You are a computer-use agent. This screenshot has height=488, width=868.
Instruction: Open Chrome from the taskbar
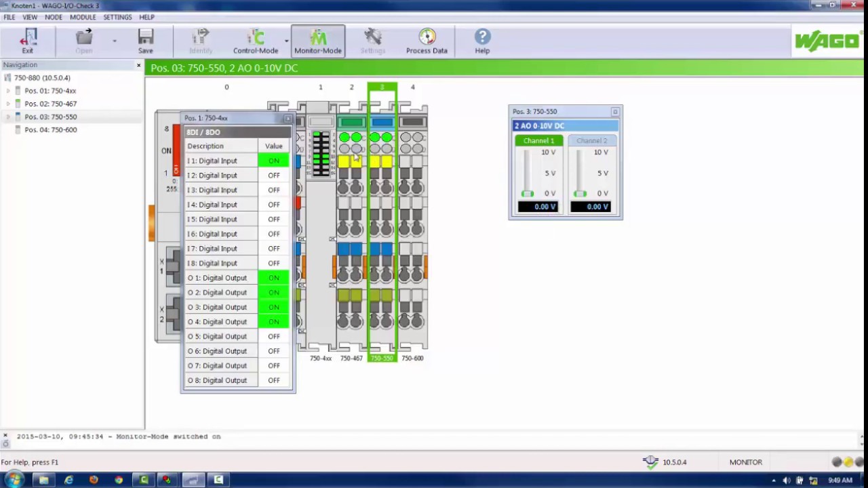pos(119,480)
